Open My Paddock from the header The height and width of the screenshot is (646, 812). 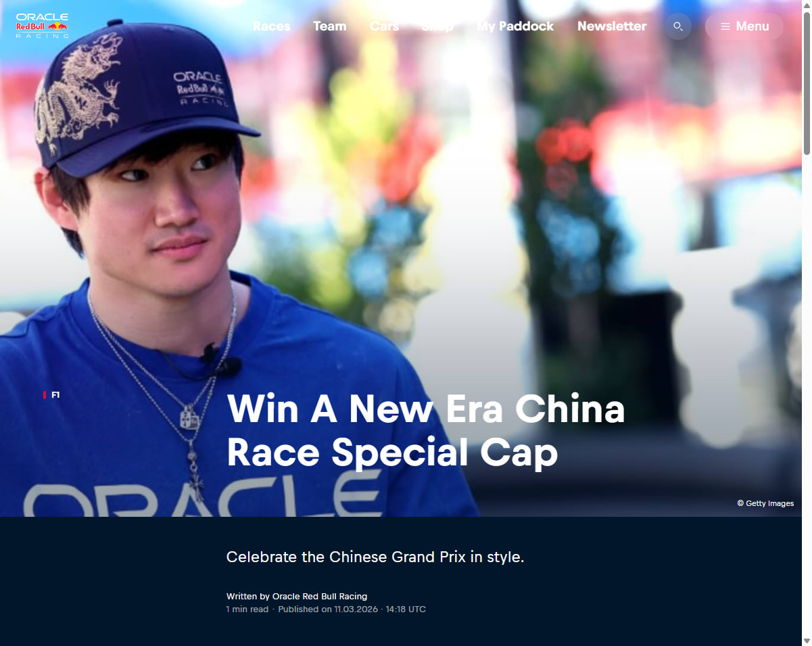point(515,26)
